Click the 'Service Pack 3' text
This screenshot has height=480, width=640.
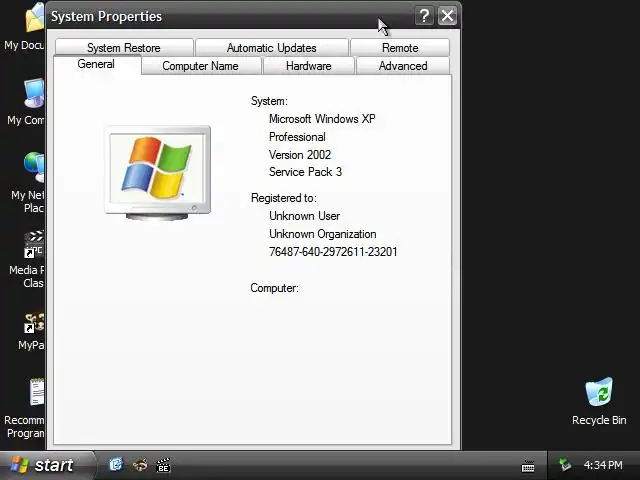(x=305, y=172)
